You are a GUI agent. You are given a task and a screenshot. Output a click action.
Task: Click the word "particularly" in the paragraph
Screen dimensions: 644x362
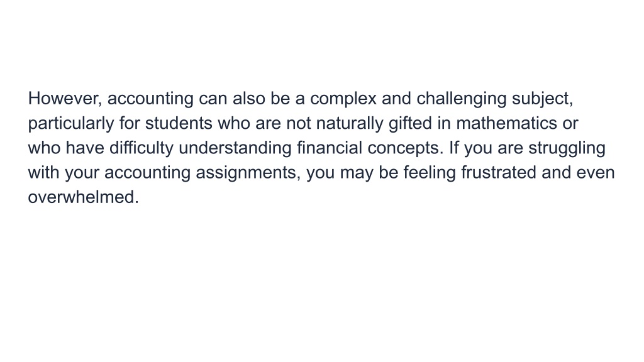(x=71, y=124)
